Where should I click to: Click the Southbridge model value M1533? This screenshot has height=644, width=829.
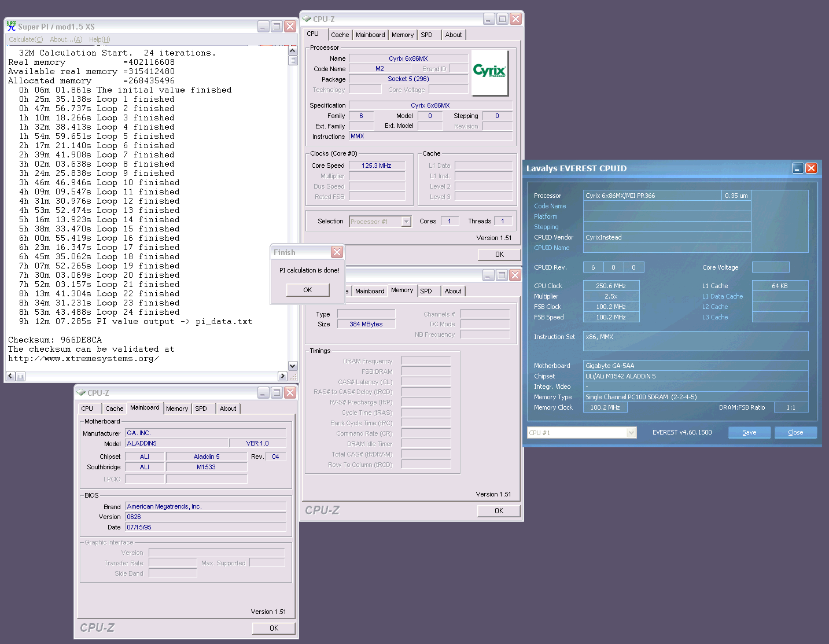pos(206,467)
